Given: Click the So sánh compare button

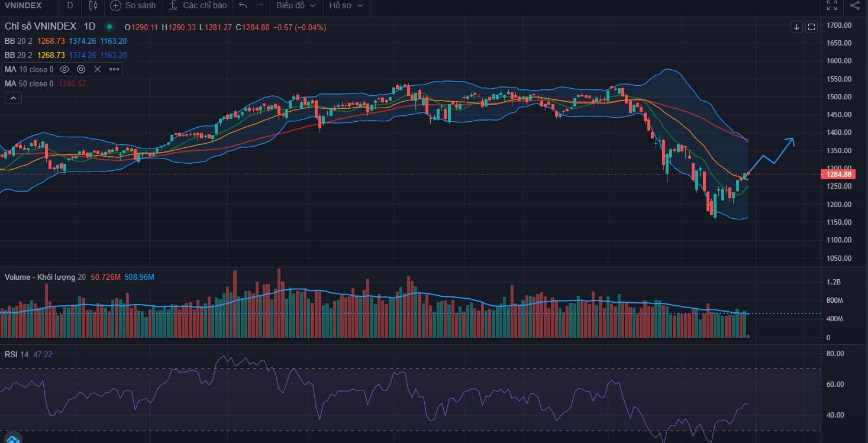Looking at the screenshot, I should (133, 5).
